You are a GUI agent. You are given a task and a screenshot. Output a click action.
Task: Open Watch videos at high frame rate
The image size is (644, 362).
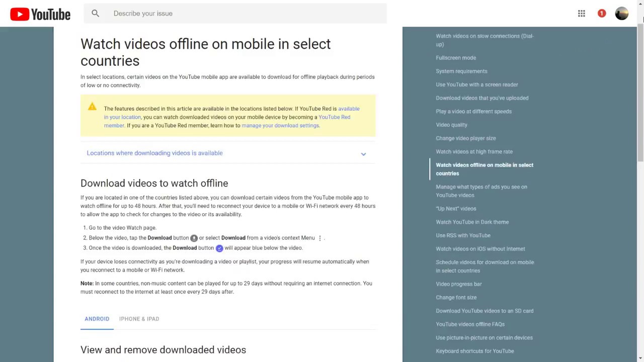(474, 152)
